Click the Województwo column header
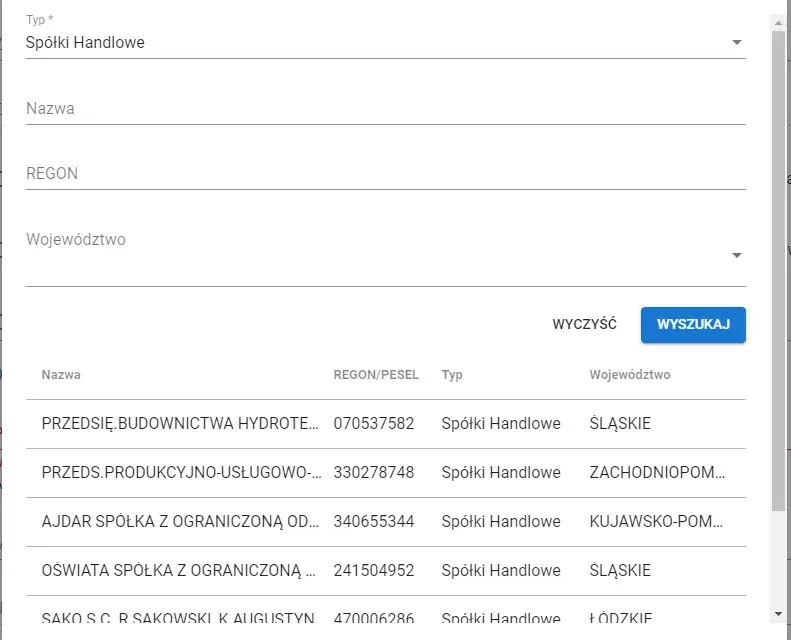 pyautogui.click(x=630, y=375)
